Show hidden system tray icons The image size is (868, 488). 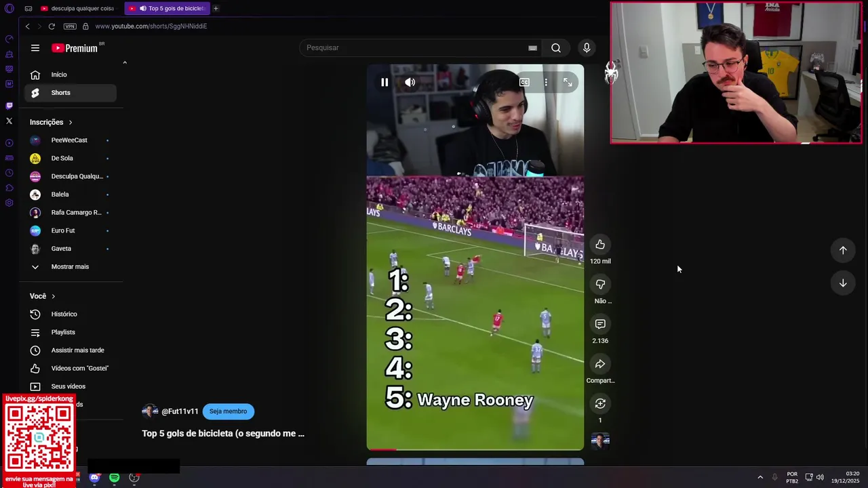tap(760, 478)
